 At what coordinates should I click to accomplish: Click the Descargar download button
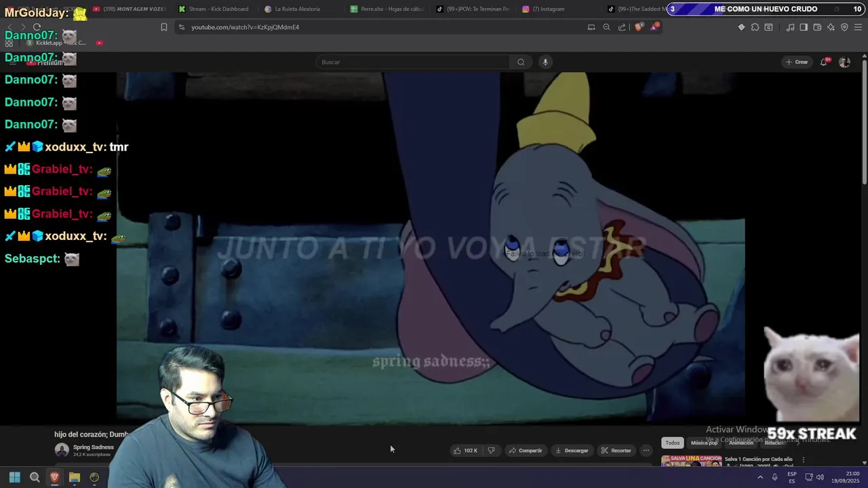572,451
